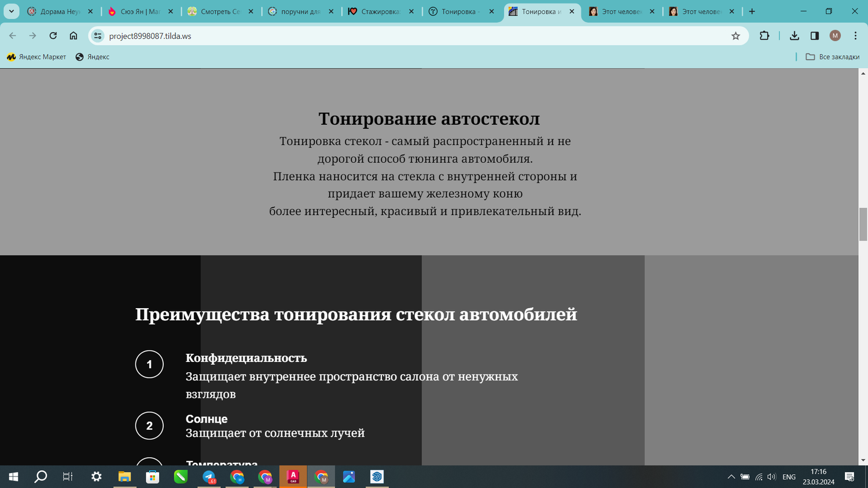Click numbered circle 1 icon
This screenshot has height=488, width=868.
(149, 364)
